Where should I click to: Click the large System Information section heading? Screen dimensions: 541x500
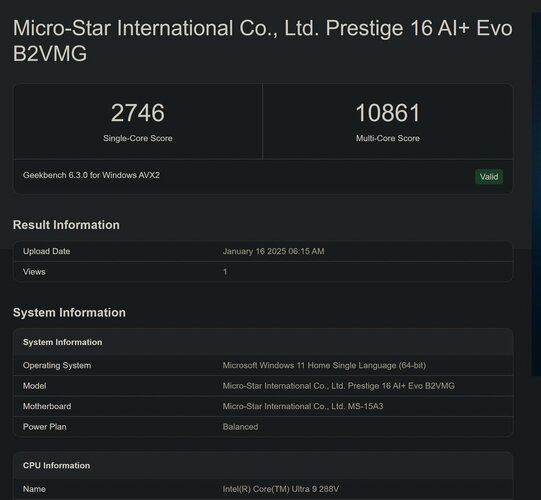69,313
